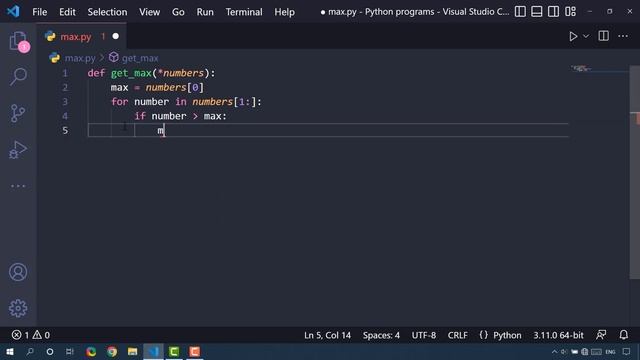Open Problems via errors and warnings count

[31, 335]
